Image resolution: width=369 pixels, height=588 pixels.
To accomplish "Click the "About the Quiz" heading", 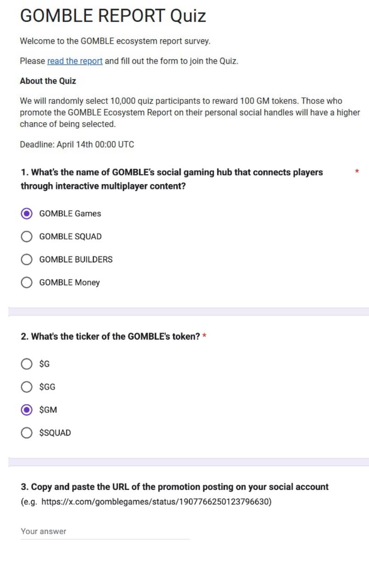I will pos(48,81).
